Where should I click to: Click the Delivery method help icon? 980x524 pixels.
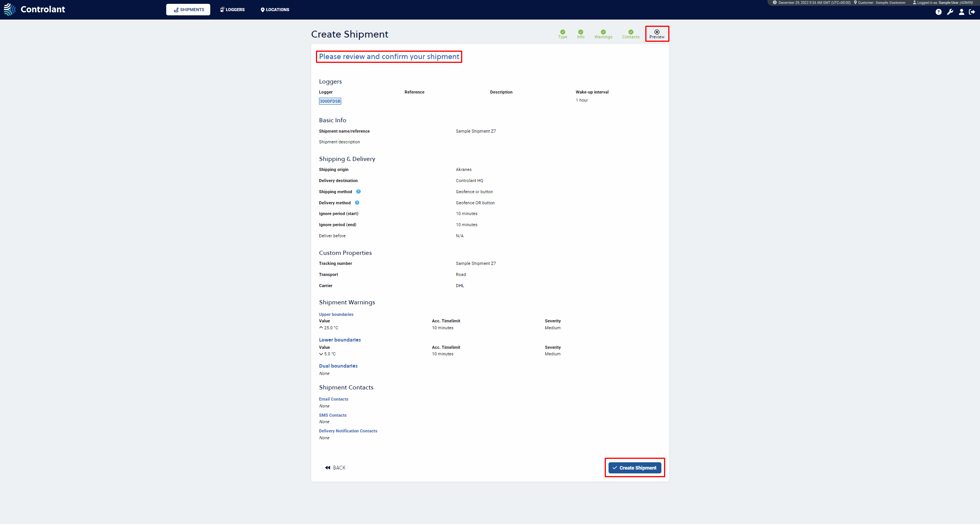(x=357, y=203)
